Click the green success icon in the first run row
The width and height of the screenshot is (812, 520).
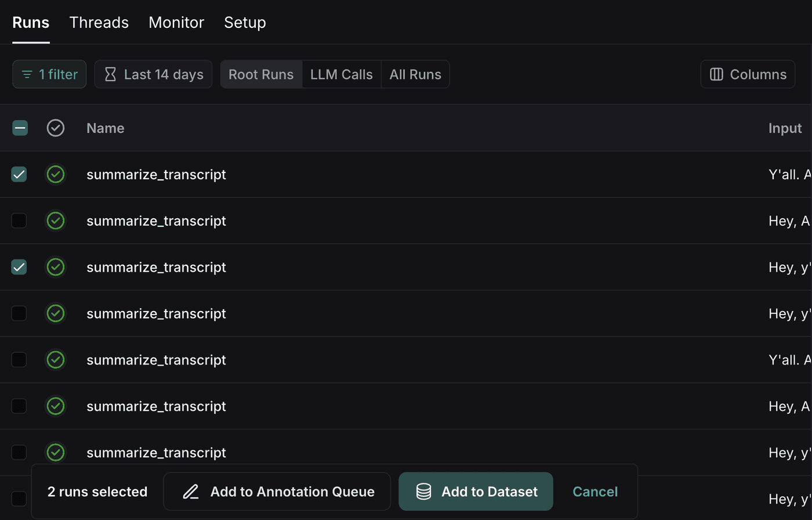tap(56, 174)
